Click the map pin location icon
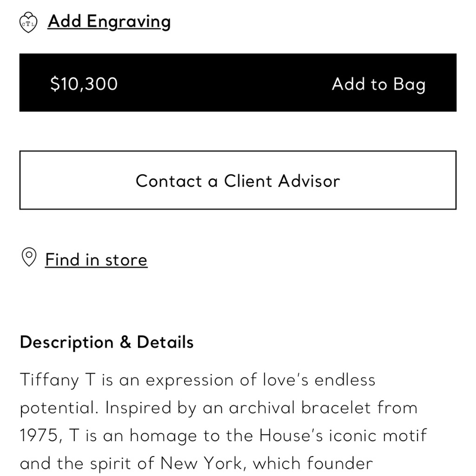 [x=29, y=257]
